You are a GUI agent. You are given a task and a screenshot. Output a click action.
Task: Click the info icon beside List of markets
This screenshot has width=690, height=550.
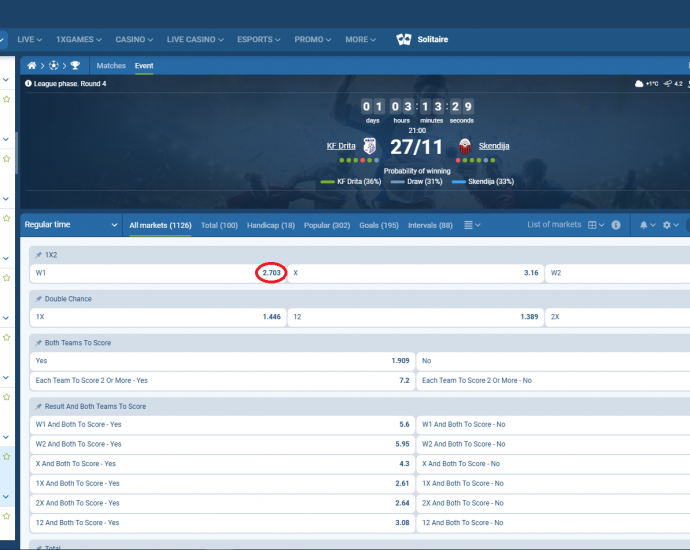616,225
